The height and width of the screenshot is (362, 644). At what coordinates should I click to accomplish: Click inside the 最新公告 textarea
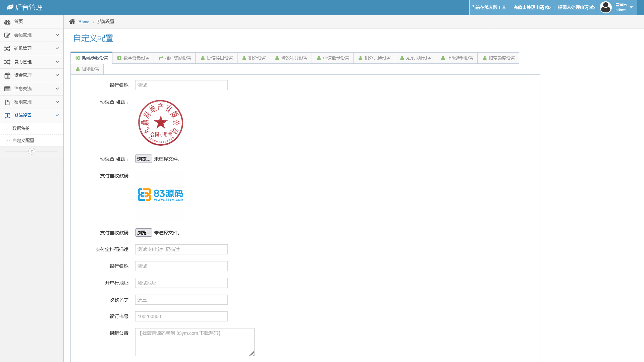click(x=195, y=342)
